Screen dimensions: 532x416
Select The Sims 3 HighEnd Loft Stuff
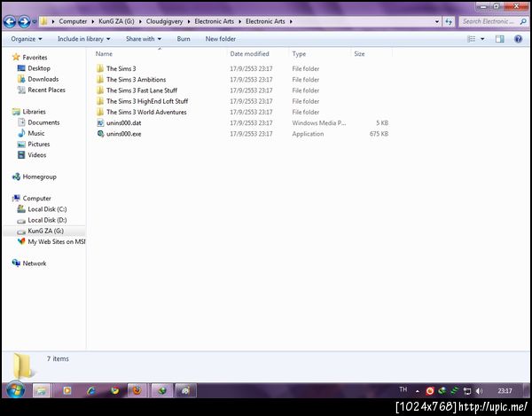(x=147, y=101)
